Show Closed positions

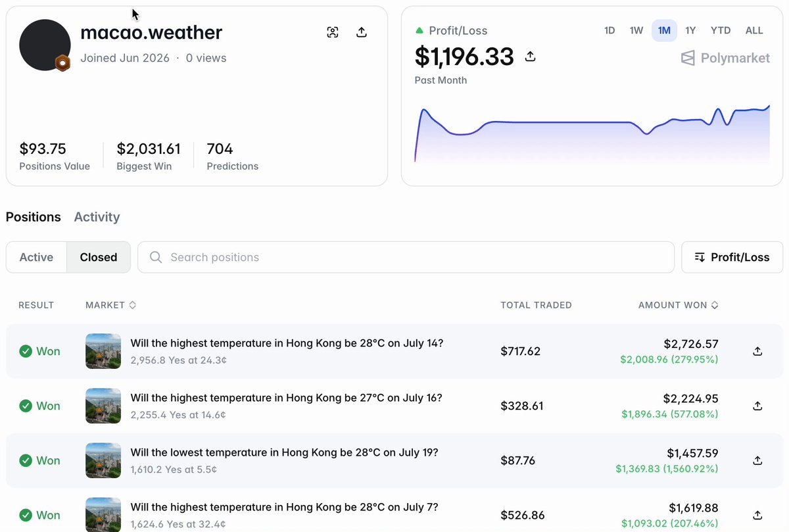pos(99,257)
